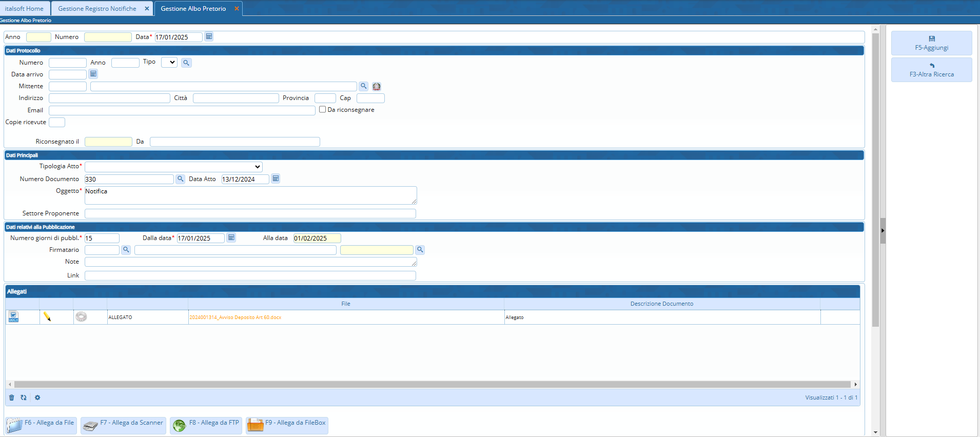Expand the Tipologia Atto dropdown
The width and height of the screenshot is (980, 437).
click(173, 167)
